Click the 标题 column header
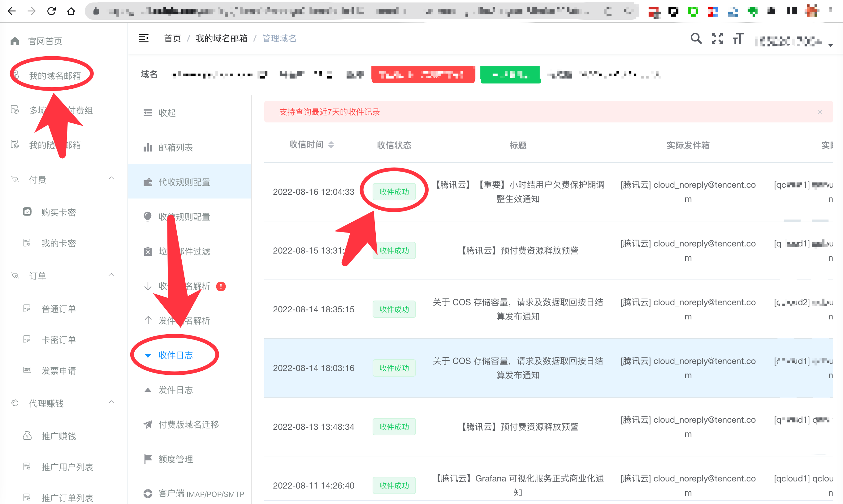Screen dimensions: 843x504 [518, 145]
